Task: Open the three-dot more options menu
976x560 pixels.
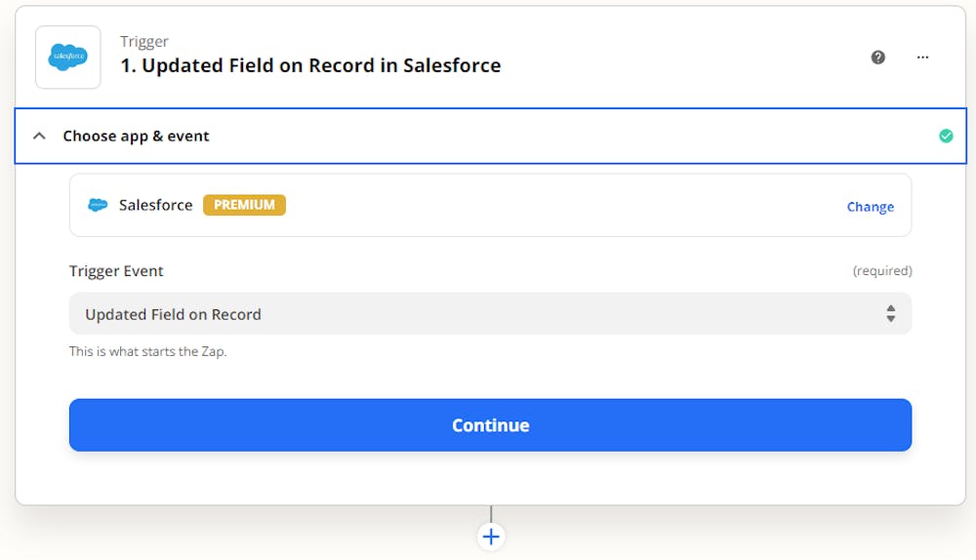Action: point(922,58)
